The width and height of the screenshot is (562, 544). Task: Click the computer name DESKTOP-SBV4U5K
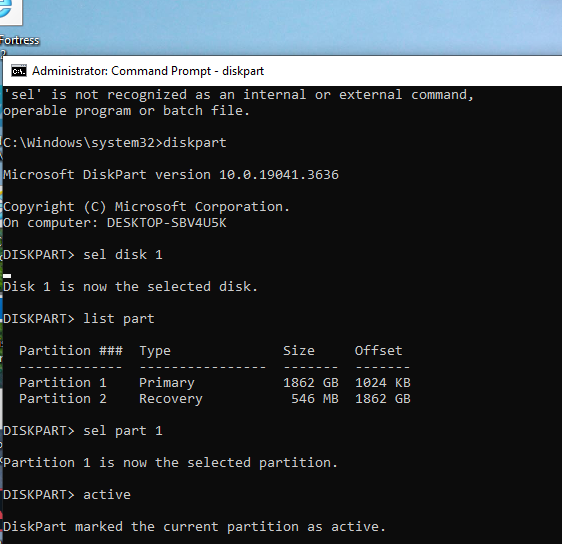pyautogui.click(x=167, y=223)
